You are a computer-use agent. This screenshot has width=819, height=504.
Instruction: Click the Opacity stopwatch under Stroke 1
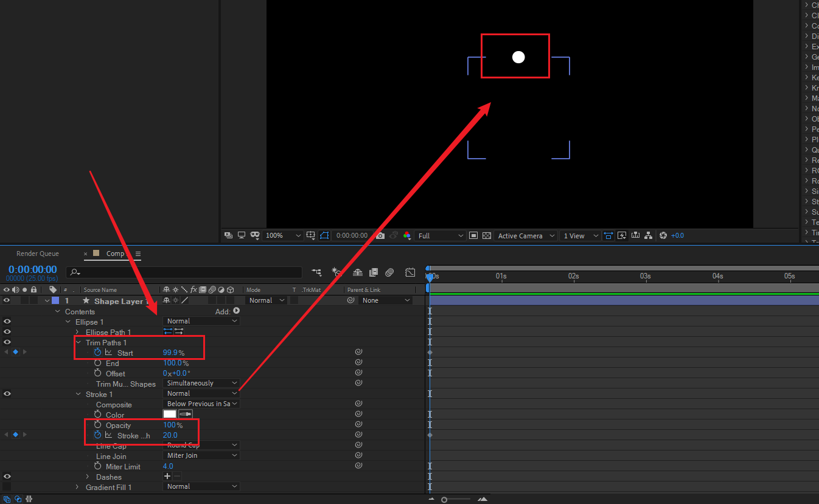97,425
